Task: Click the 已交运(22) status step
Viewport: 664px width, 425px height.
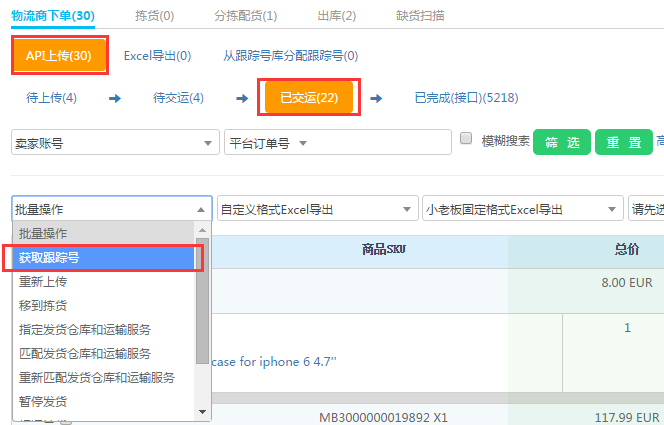Action: point(308,98)
